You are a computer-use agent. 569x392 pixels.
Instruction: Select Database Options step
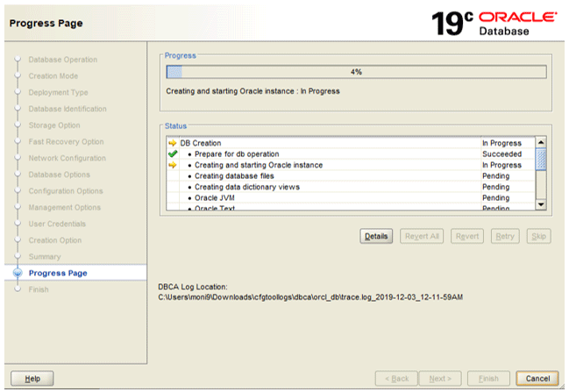pos(59,175)
